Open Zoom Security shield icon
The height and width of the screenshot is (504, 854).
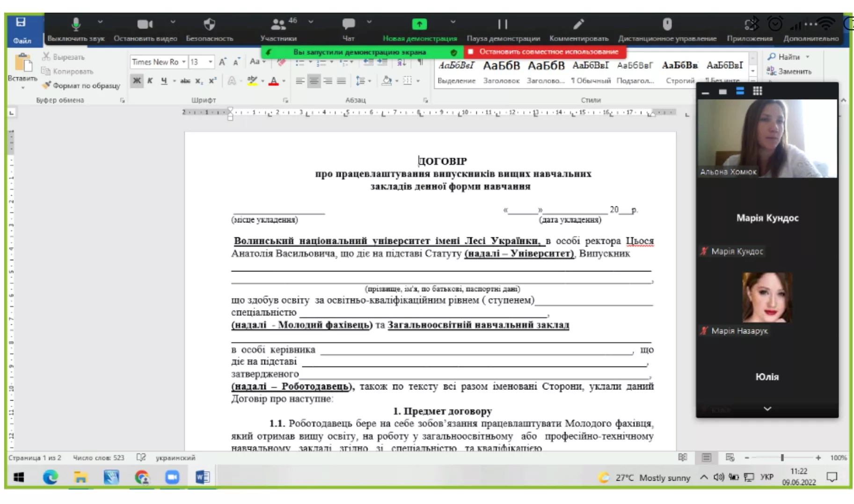click(x=209, y=24)
